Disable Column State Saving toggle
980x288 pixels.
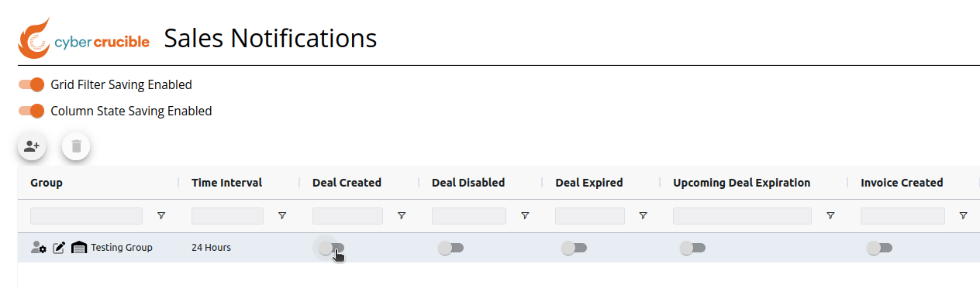point(32,111)
